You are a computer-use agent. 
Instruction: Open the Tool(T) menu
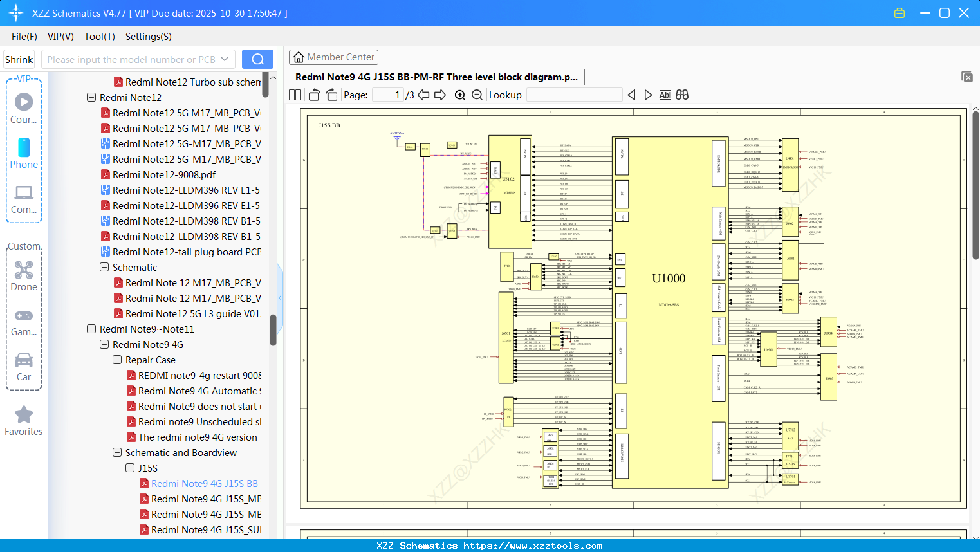(x=99, y=37)
